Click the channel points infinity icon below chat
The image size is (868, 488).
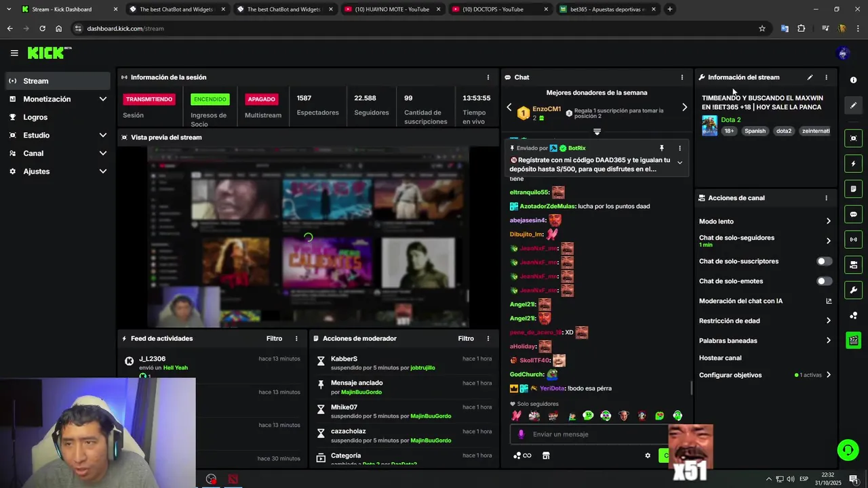pyautogui.click(x=522, y=455)
